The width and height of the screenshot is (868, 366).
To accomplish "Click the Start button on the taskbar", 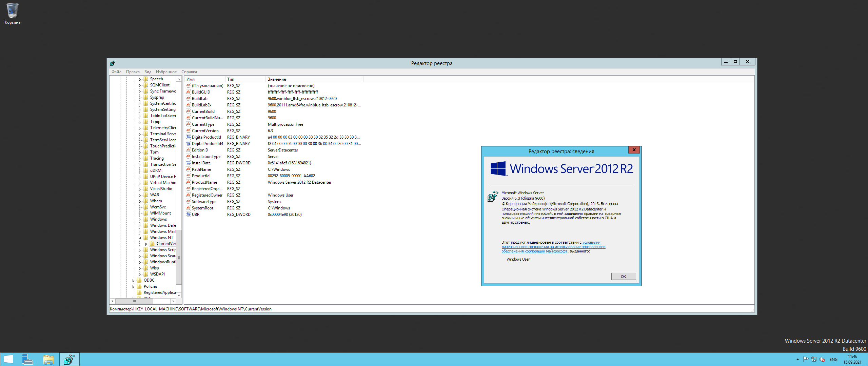I will [8, 359].
